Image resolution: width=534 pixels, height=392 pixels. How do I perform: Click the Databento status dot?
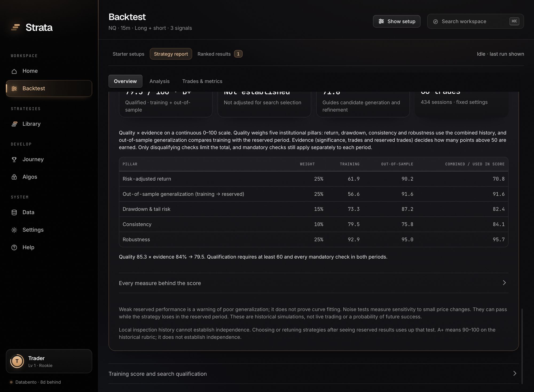[x=11, y=382]
